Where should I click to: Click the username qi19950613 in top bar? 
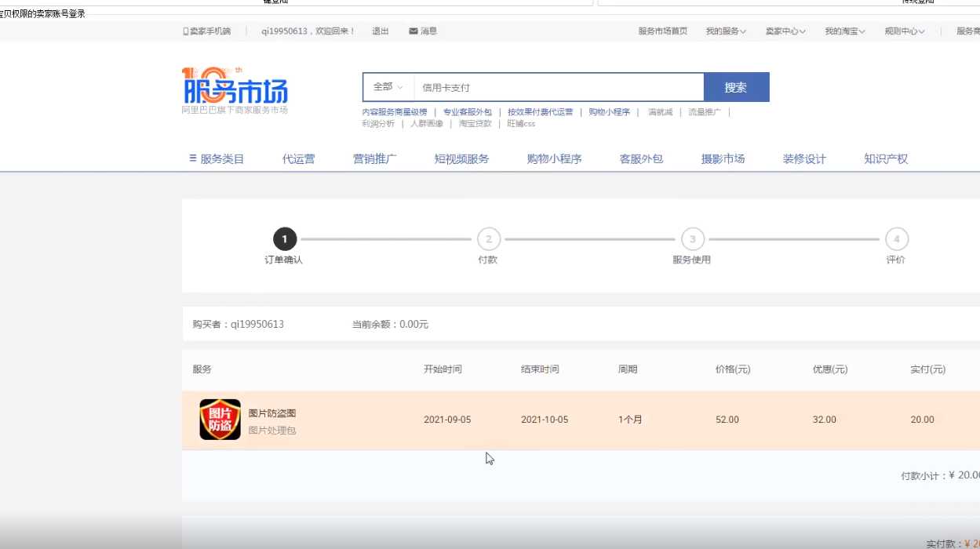click(x=286, y=31)
